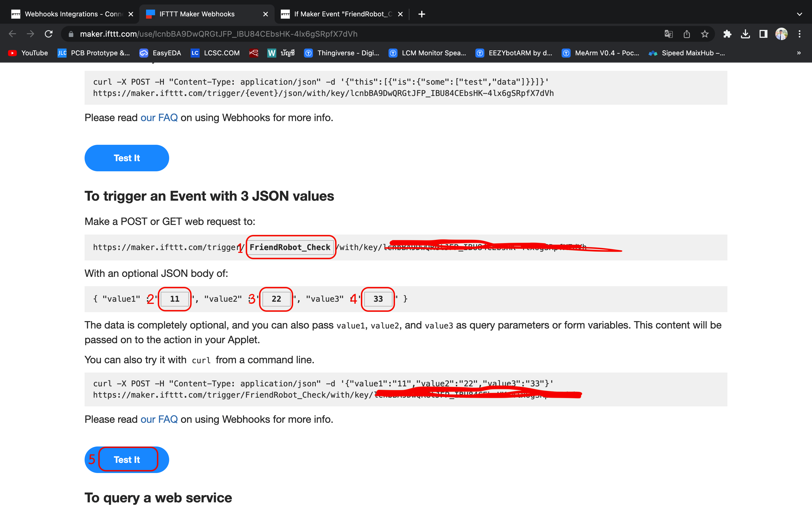Click the browser forward arrow
812x508 pixels.
click(30, 34)
